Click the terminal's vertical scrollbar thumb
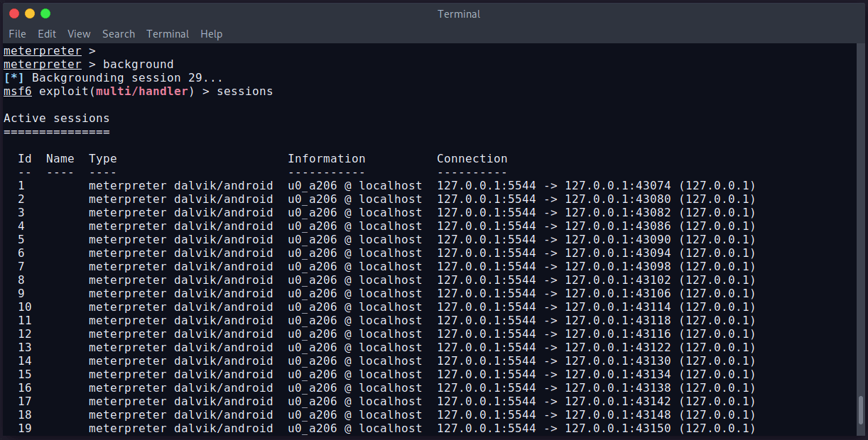The height and width of the screenshot is (440, 868). (862, 409)
